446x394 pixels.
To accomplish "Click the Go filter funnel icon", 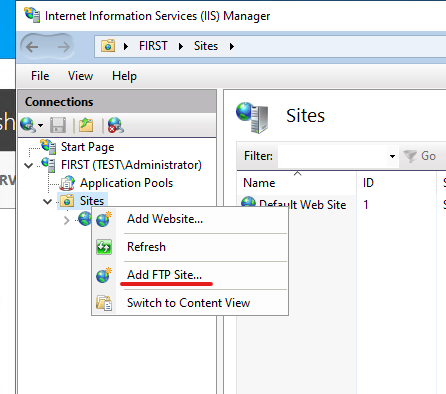I will [410, 156].
